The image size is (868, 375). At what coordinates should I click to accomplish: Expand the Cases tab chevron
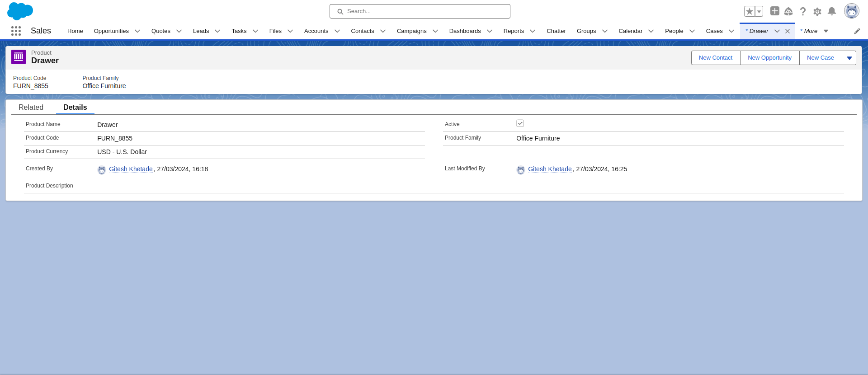731,31
